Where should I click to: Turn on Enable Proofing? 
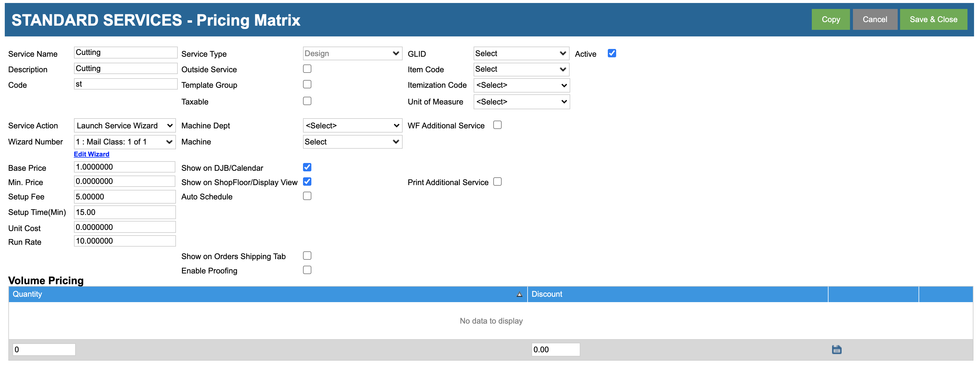tap(307, 270)
